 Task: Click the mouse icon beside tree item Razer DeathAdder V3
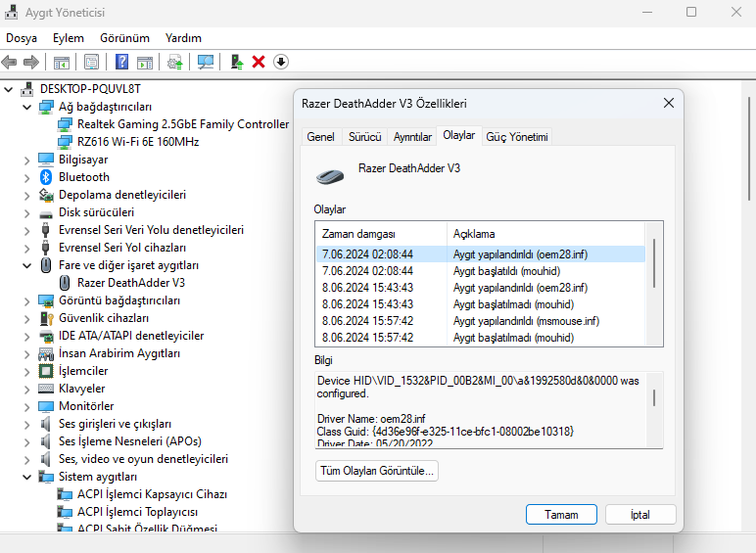coord(64,283)
